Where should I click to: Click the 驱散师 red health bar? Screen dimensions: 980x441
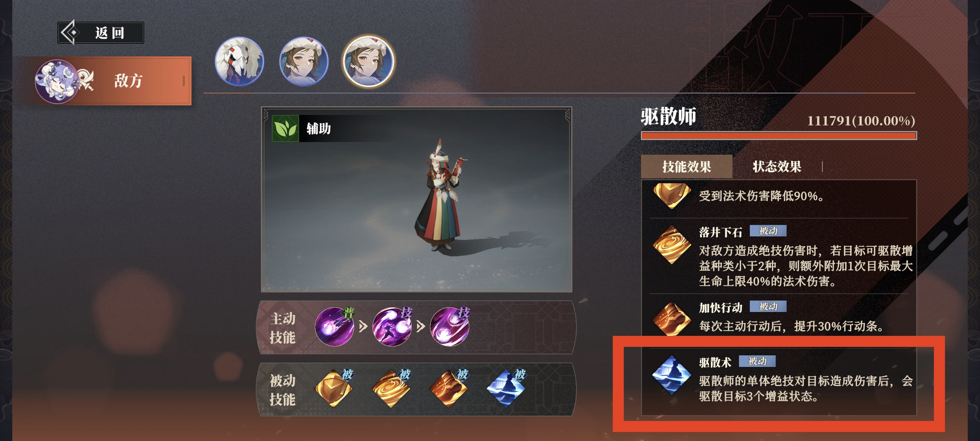(x=779, y=136)
